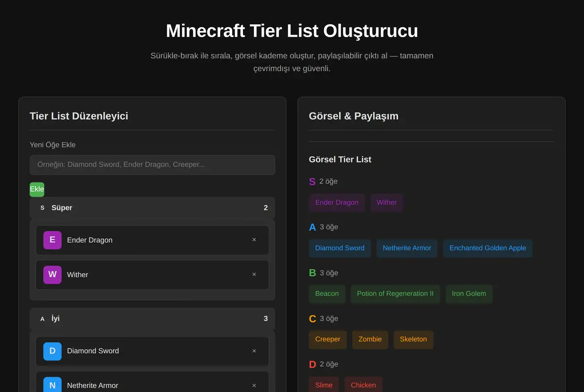Click the Minecraft Tier List Oluşturucu title
This screenshot has height=392, width=584.
click(x=292, y=31)
